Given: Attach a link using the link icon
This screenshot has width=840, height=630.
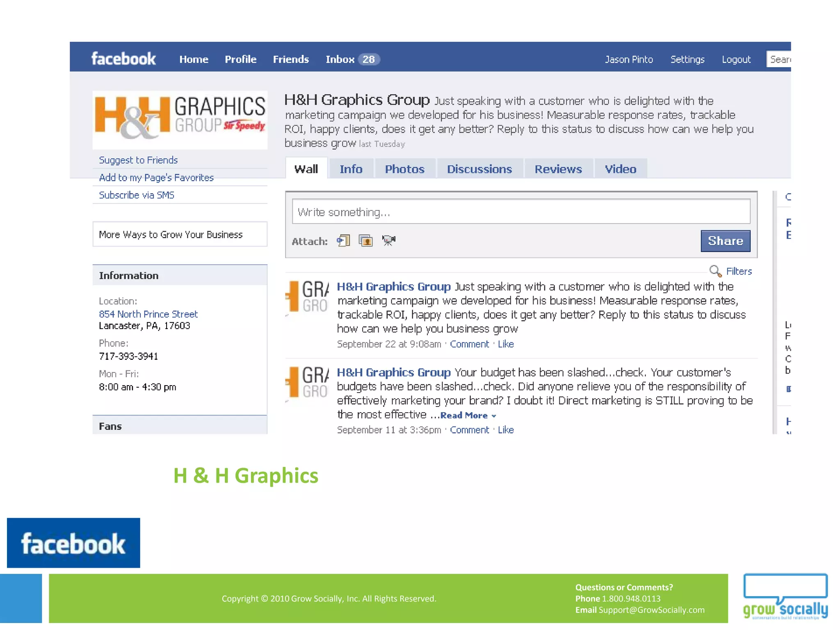Looking at the screenshot, I should pyautogui.click(x=343, y=240).
